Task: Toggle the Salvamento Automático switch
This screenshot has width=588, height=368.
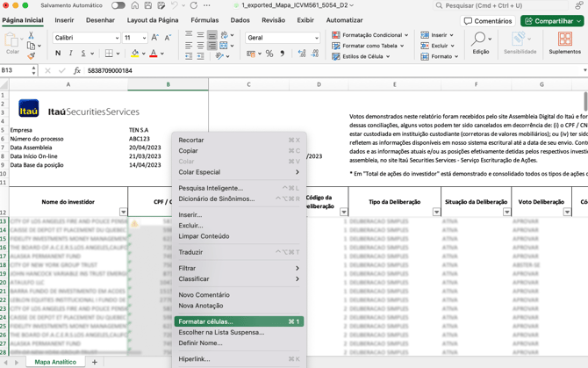Action: [x=118, y=5]
